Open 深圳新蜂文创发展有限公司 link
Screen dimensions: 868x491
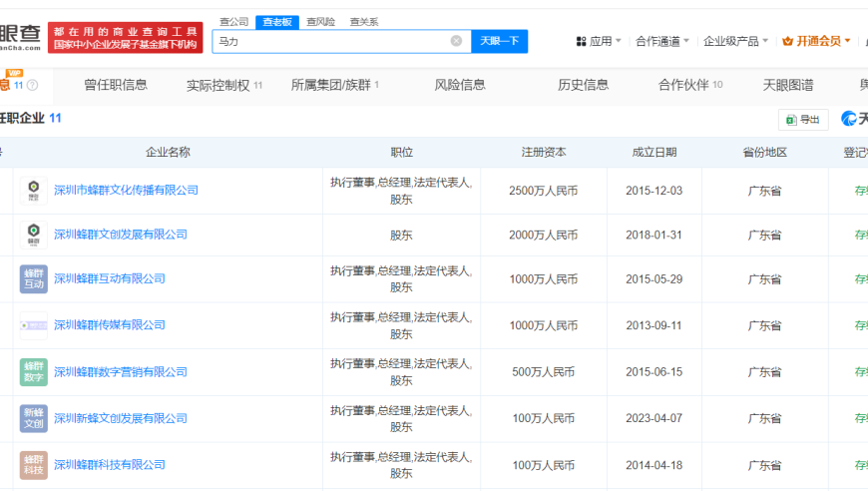pos(120,418)
